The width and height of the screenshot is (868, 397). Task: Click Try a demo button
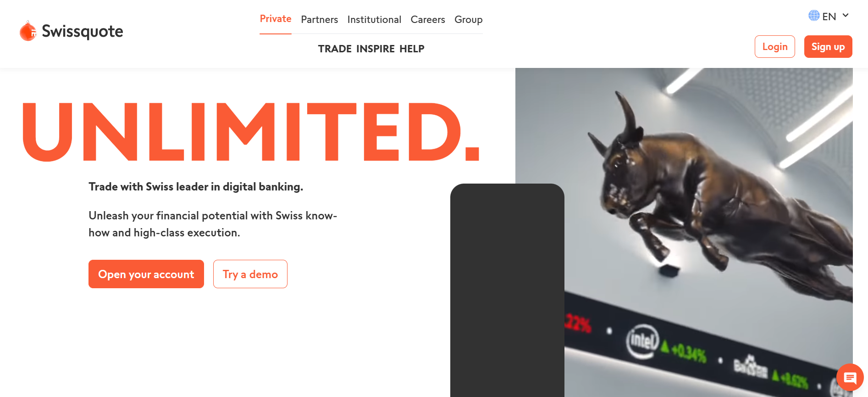[x=250, y=274]
